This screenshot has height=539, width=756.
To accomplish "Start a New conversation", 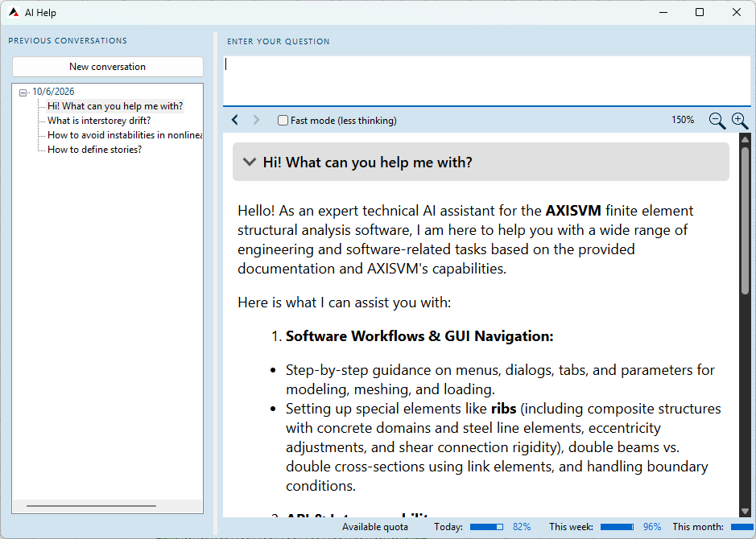I will pyautogui.click(x=108, y=67).
